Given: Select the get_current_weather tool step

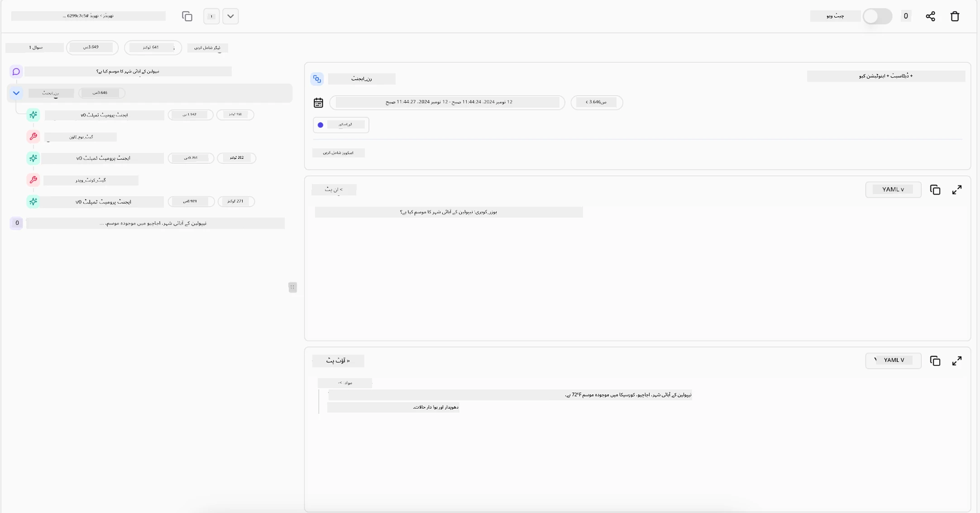Looking at the screenshot, I should tap(91, 180).
